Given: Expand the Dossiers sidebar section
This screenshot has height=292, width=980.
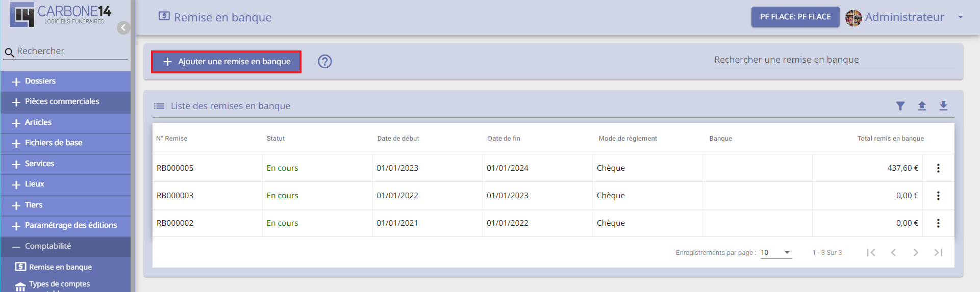Looking at the screenshot, I should click(65, 82).
